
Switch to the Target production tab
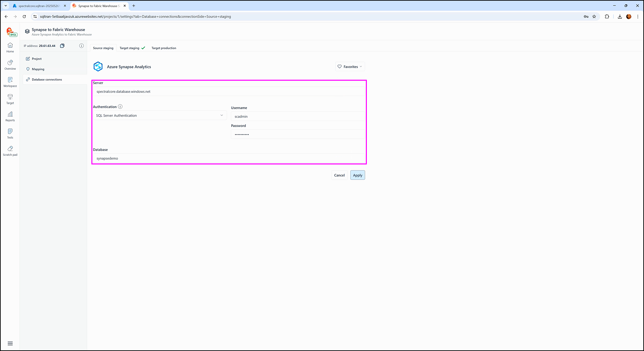(164, 48)
